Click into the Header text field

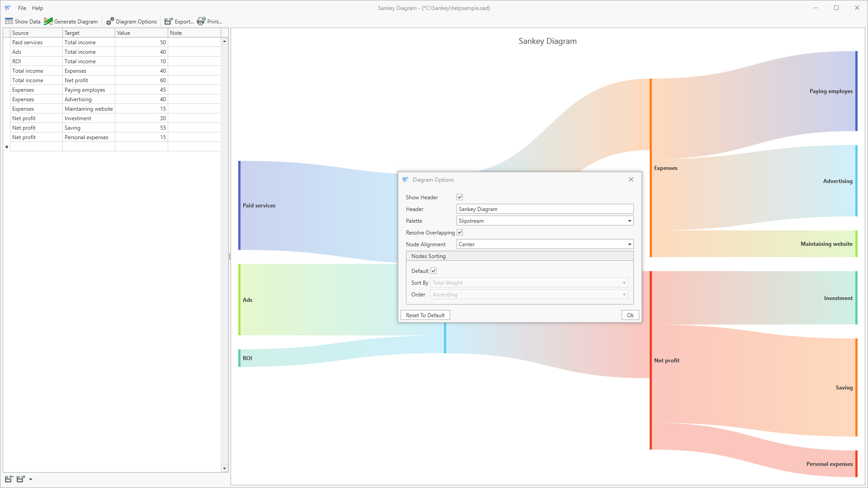[545, 209]
